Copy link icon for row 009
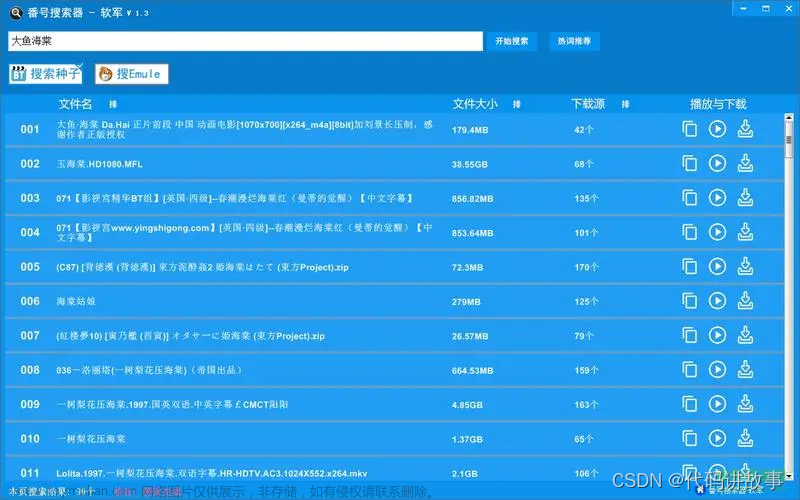The image size is (800, 500). tap(689, 404)
